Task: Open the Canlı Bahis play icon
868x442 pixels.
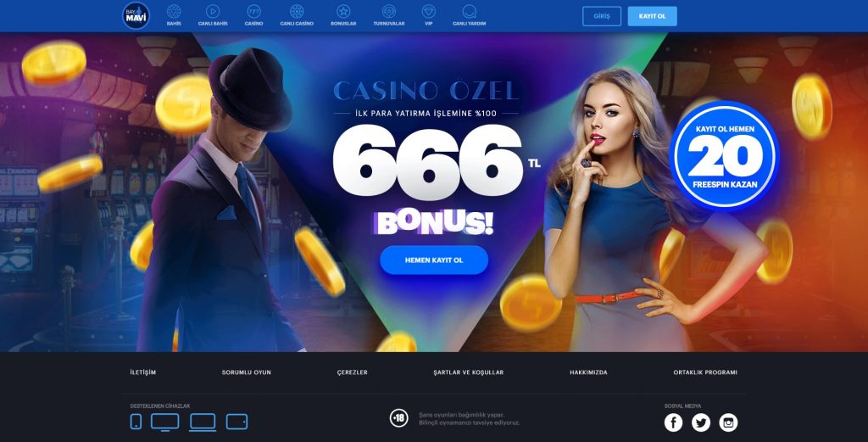Action: tap(213, 12)
